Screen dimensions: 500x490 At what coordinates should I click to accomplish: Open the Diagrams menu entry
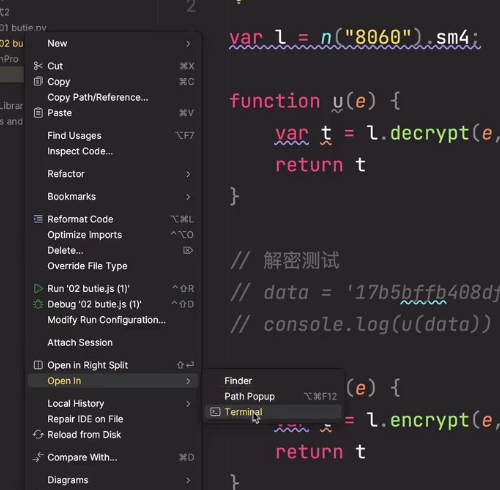point(113,480)
